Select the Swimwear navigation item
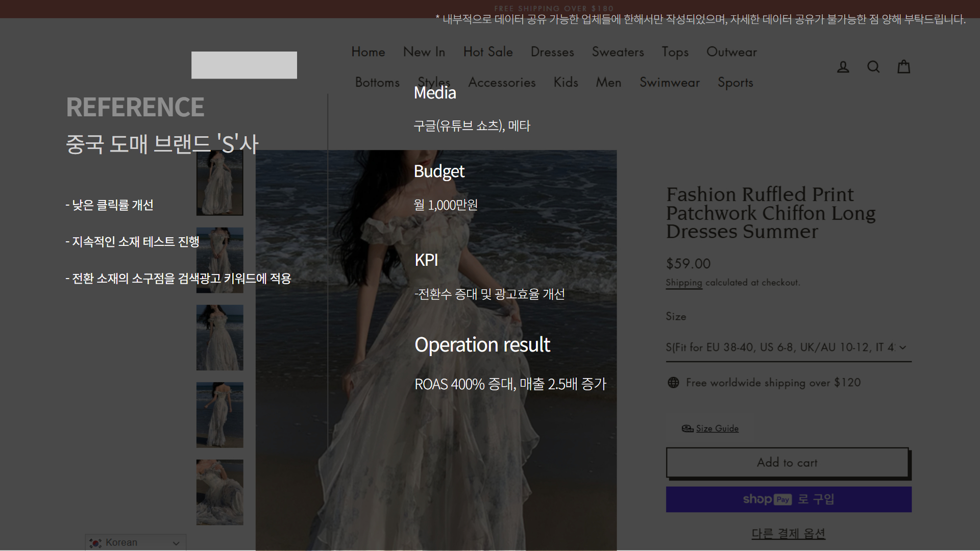Screen dimensions: 980x551 [x=669, y=83]
